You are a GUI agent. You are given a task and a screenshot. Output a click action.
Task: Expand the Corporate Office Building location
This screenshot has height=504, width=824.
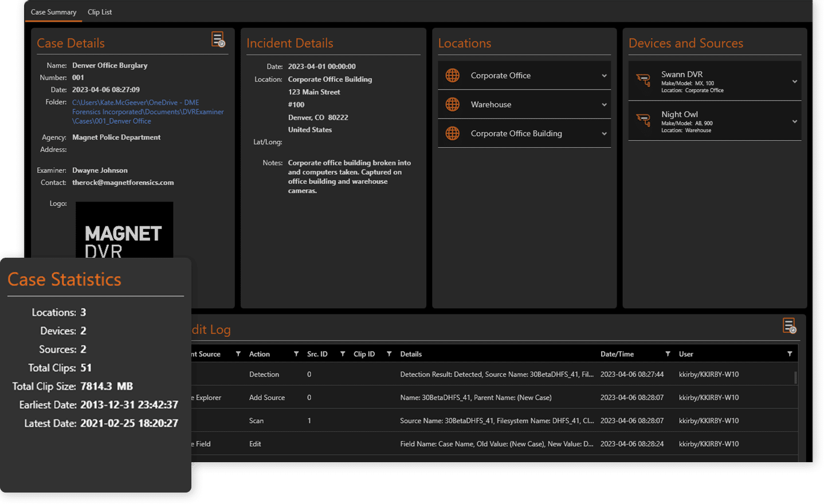click(x=604, y=134)
